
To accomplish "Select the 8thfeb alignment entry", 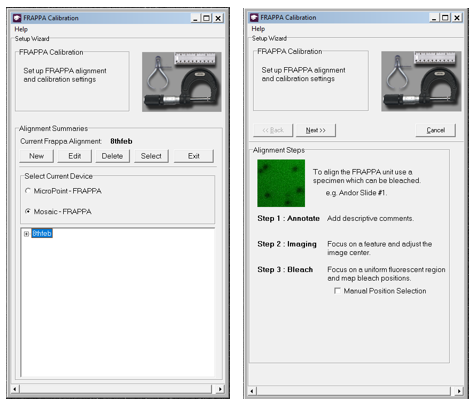I will pos(42,233).
